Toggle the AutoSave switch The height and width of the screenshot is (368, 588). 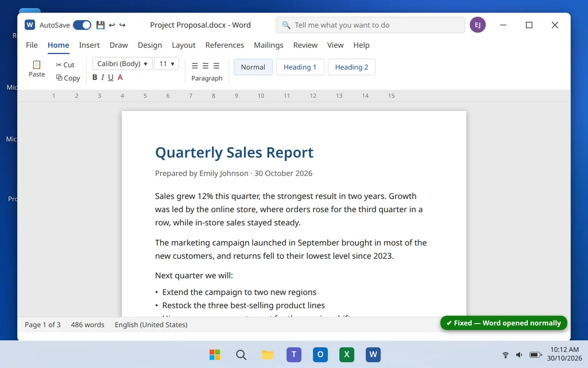82,25
